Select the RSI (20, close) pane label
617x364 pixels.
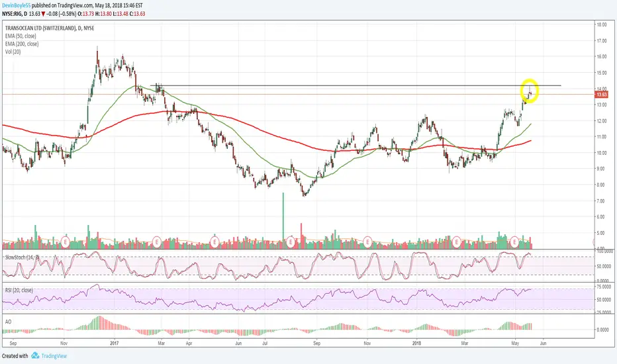click(x=19, y=290)
